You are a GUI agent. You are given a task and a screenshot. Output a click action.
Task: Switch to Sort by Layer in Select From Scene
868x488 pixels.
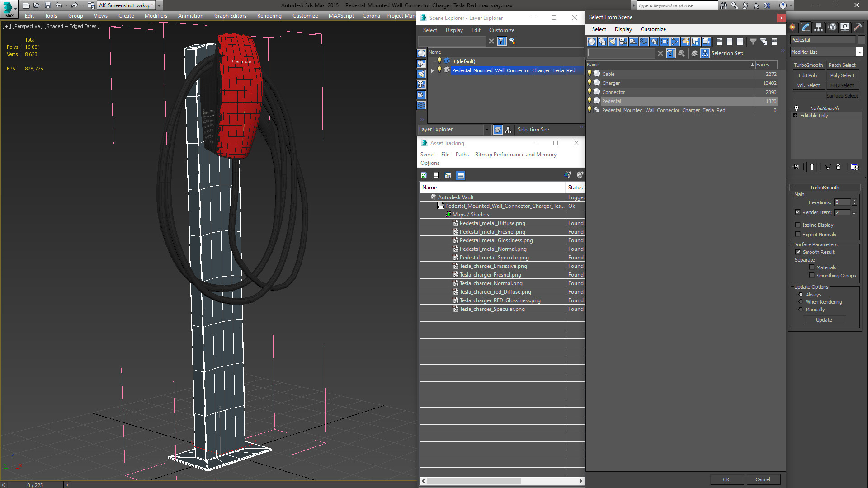(x=694, y=53)
